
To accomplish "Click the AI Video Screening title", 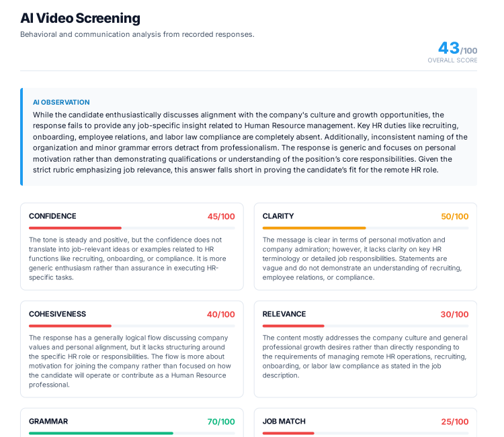I will 80,18.
